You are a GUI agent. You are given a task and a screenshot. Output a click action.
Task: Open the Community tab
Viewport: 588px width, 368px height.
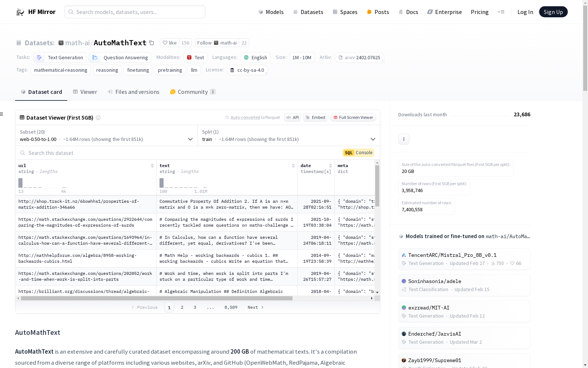pos(193,92)
